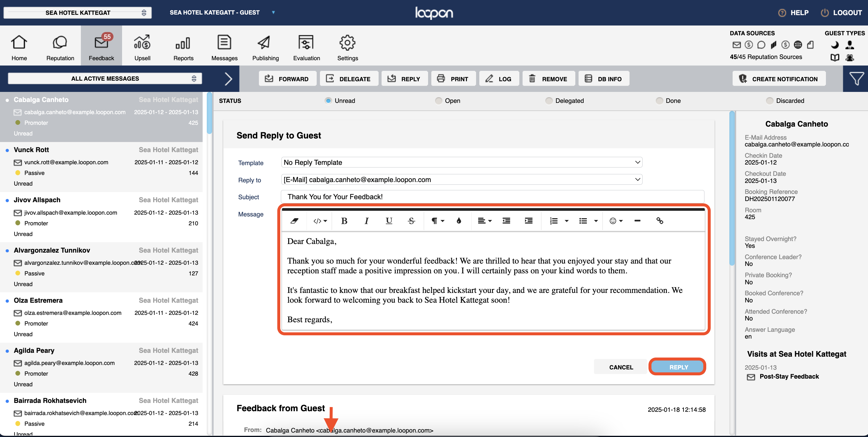Apply strikethrough formatting to message text
The image size is (868, 437).
[411, 221]
